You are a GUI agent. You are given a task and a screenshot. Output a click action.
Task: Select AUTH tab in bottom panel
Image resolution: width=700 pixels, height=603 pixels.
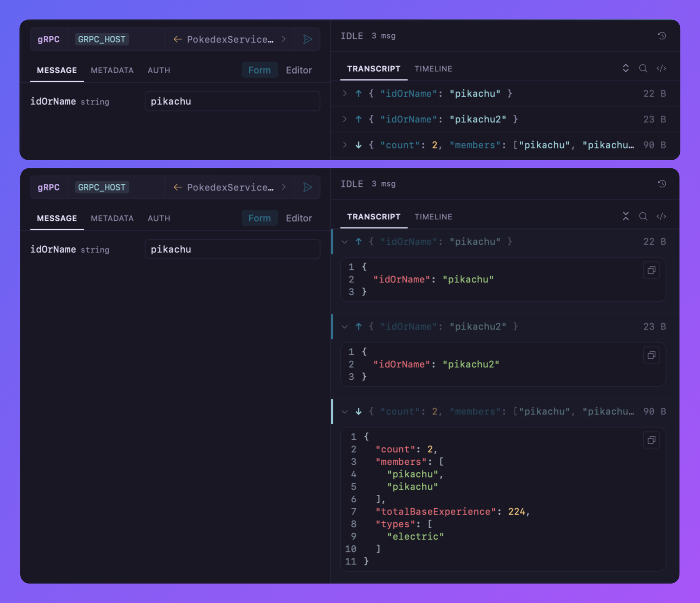tap(159, 219)
